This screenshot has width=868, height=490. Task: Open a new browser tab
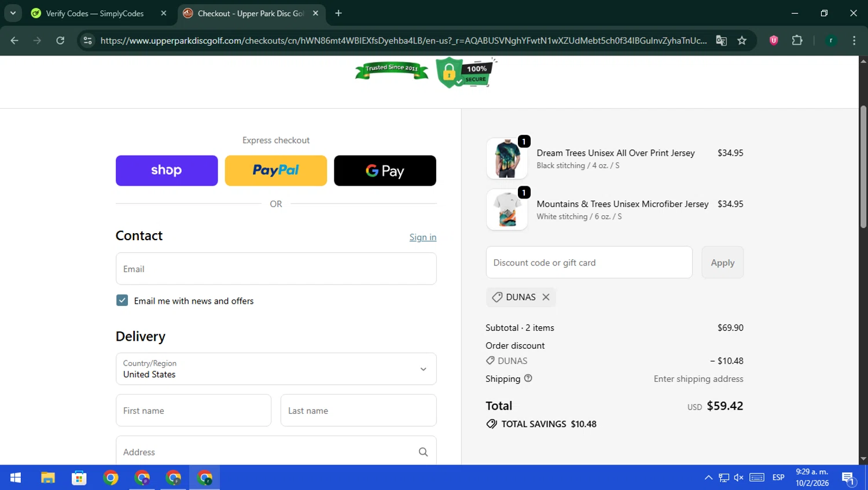[x=339, y=13]
